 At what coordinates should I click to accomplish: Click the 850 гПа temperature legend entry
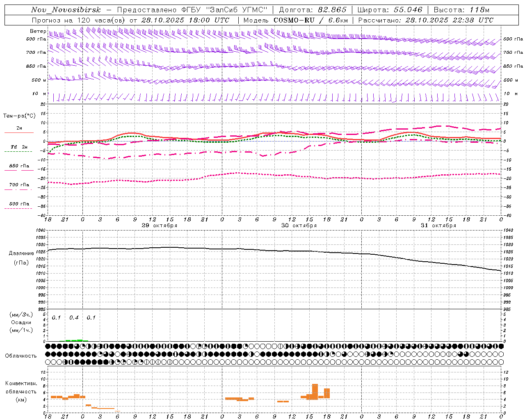coord(19,166)
